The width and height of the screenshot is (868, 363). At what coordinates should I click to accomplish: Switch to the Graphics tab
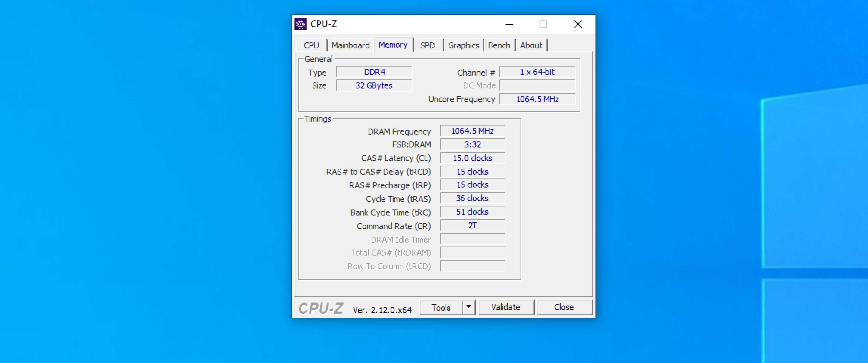click(463, 45)
